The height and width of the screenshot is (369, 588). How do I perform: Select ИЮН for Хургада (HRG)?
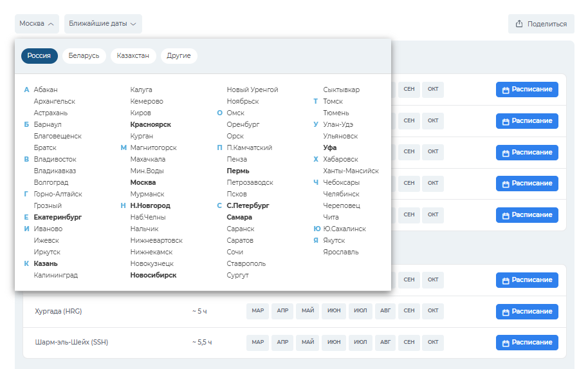point(334,311)
